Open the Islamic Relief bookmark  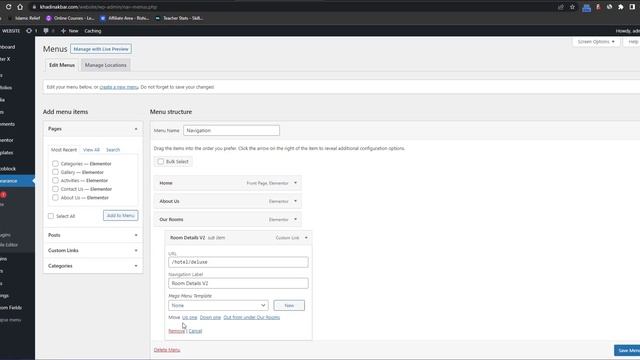pos(24,18)
